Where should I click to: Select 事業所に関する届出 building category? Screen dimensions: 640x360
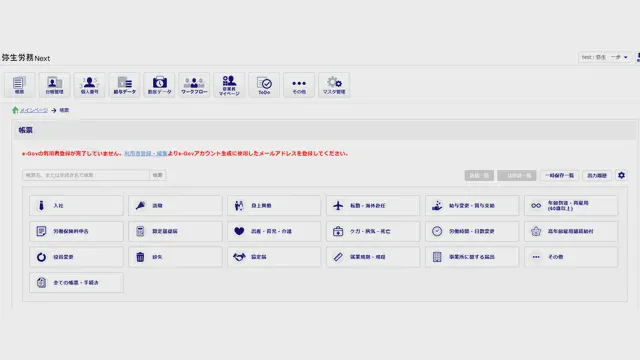click(x=472, y=257)
